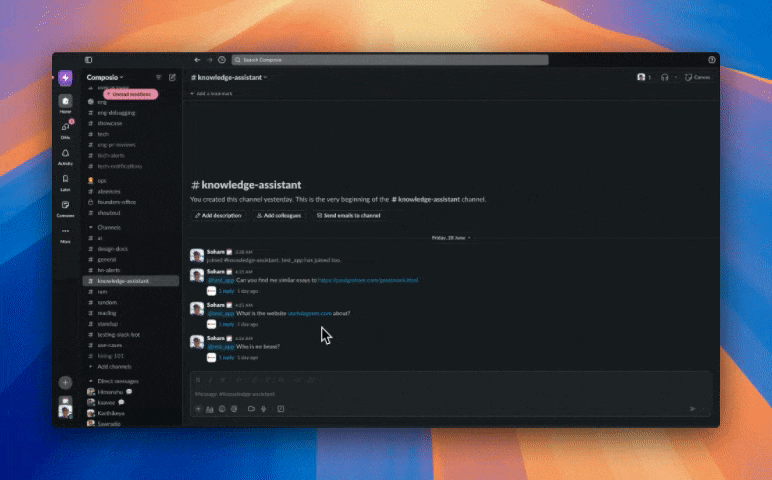Select knowledge-assistant in sidebar
The image size is (772, 480).
point(130,281)
